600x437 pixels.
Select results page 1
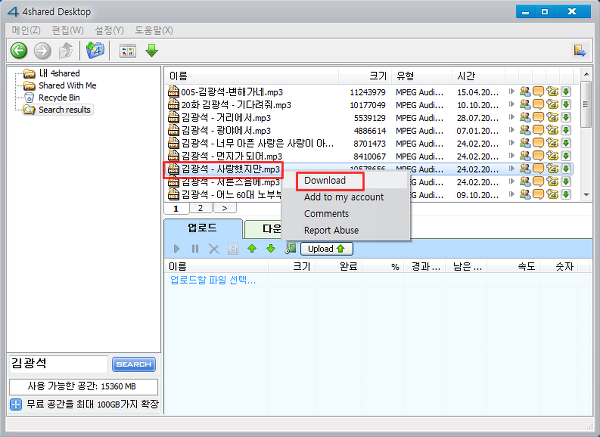click(176, 209)
